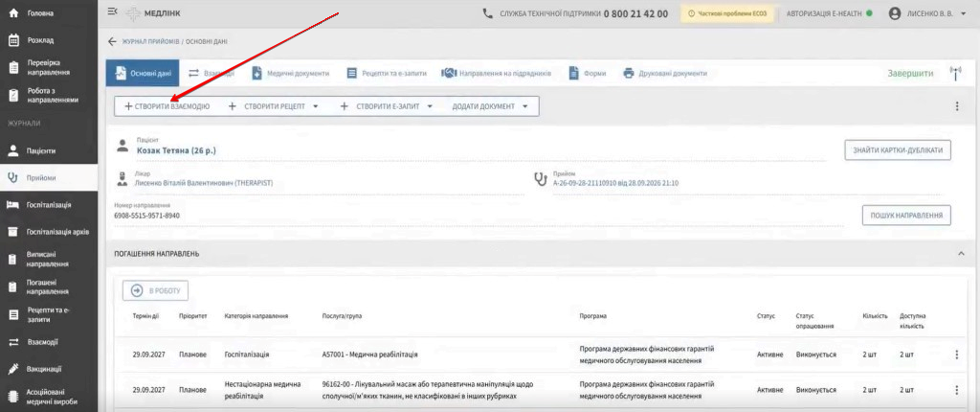Click the Госпіталізація архів box icon

click(12, 232)
